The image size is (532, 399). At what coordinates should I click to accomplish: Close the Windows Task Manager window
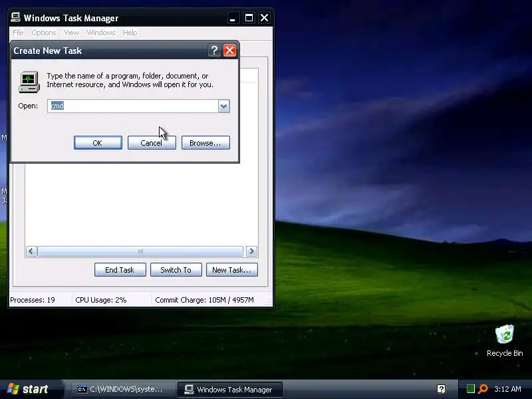pyautogui.click(x=264, y=18)
